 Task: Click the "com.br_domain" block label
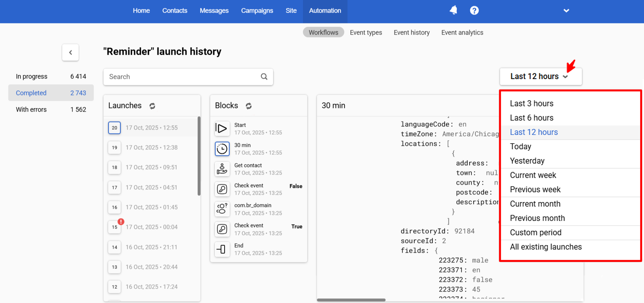pos(253,205)
